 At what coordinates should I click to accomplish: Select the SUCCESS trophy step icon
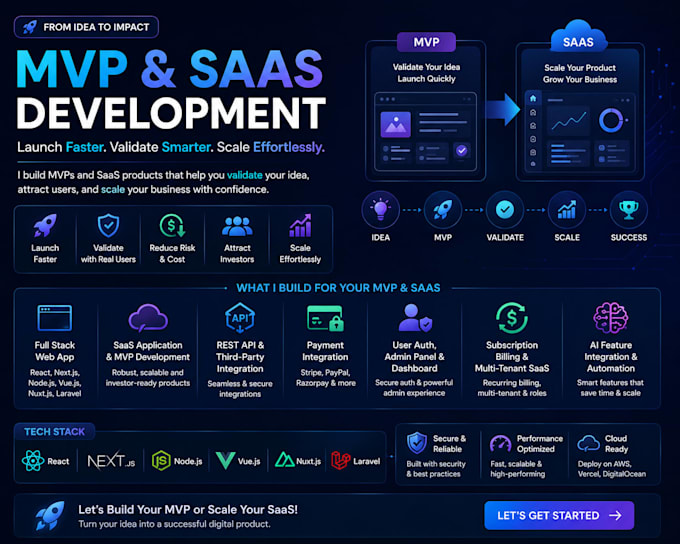(x=629, y=210)
